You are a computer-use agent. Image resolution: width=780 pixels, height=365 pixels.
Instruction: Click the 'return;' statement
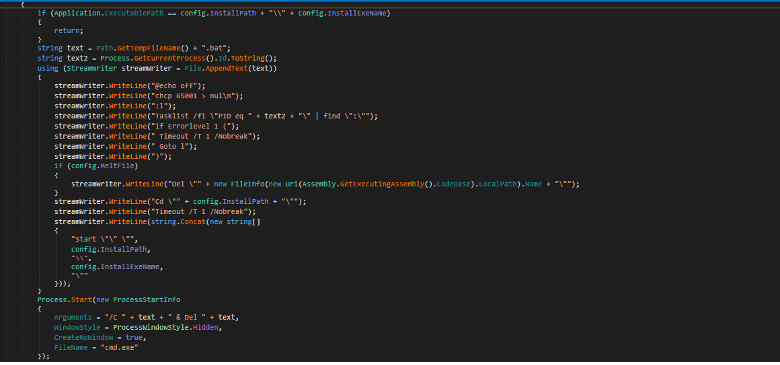coord(69,31)
